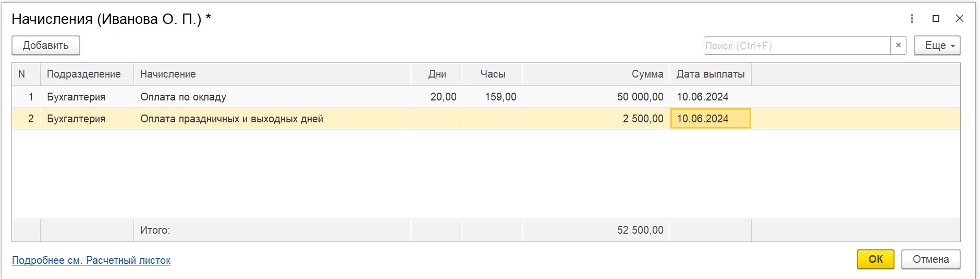
Task: Clear the search field with the x
Action: pyautogui.click(x=898, y=45)
